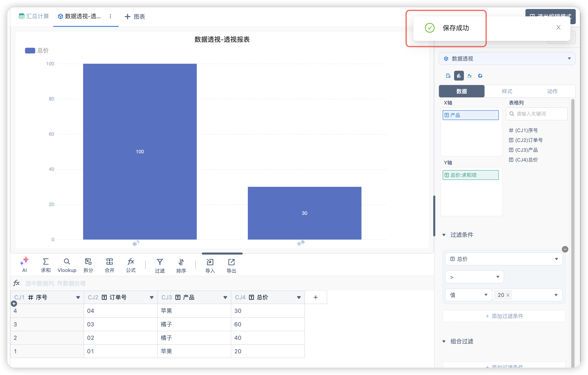The width and height of the screenshot is (588, 375).
Task: Click the fx formula bar icon
Action: tap(16, 283)
